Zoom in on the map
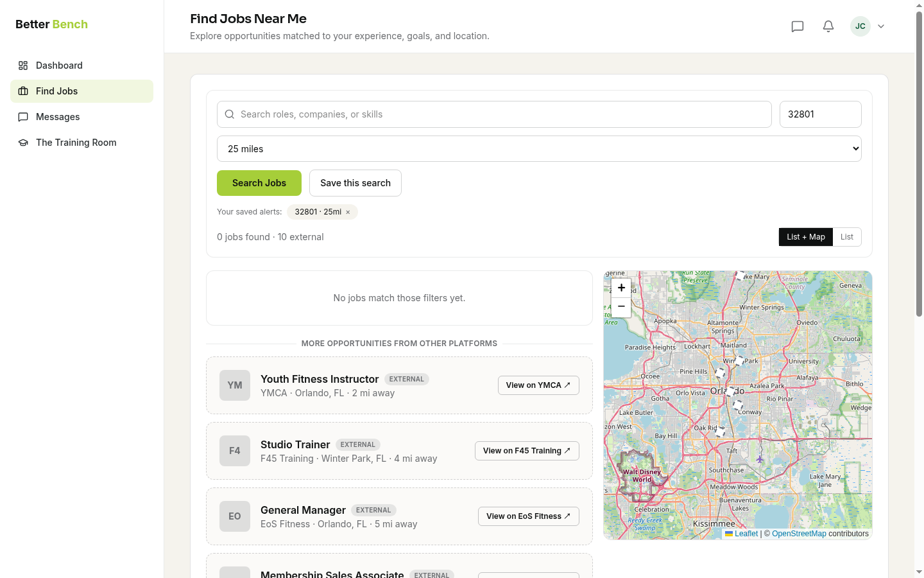The height and width of the screenshot is (578, 924). coord(621,288)
